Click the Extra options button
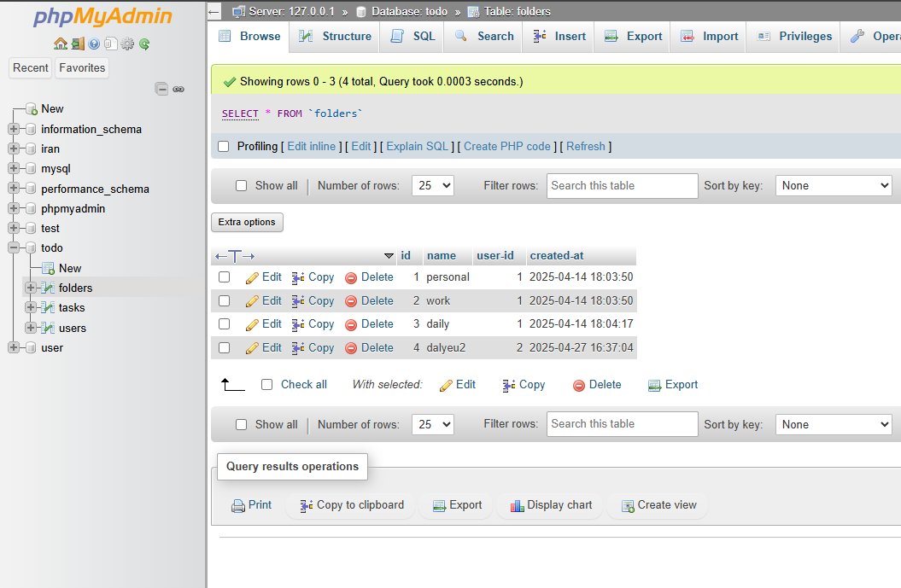901x588 pixels. (247, 222)
